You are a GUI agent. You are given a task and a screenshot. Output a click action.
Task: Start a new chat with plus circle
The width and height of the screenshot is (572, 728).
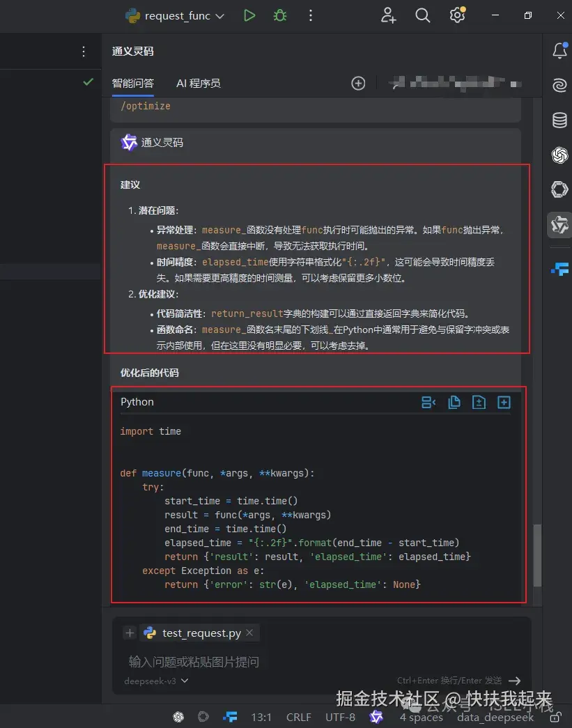[358, 84]
